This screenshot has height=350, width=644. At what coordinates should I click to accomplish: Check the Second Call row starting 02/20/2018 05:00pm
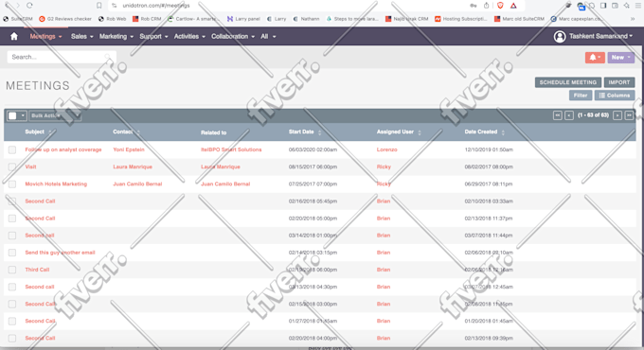point(12,219)
